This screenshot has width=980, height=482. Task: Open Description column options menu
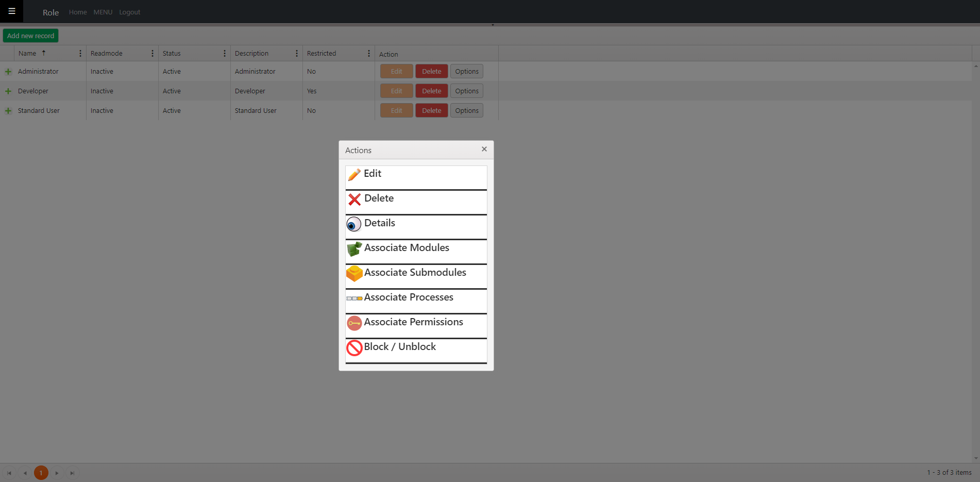(297, 54)
